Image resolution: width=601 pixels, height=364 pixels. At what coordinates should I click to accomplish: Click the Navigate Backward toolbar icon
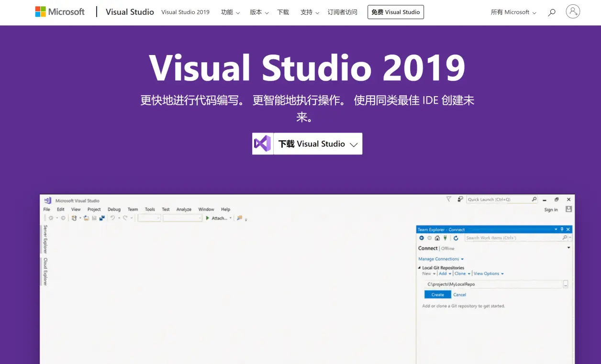tap(51, 218)
